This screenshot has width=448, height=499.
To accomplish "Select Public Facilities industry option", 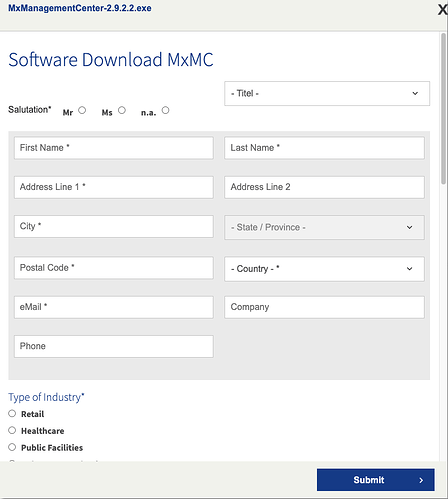I will 12,447.
